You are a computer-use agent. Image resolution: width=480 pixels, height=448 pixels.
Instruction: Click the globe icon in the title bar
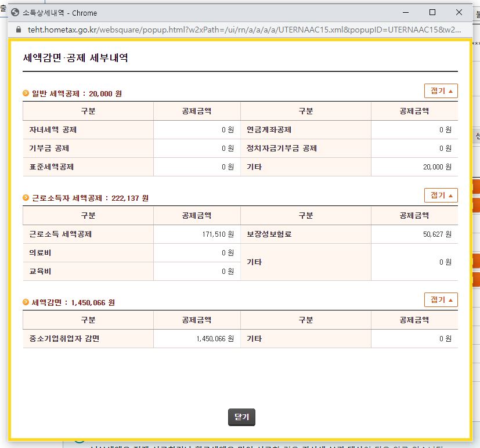point(15,13)
